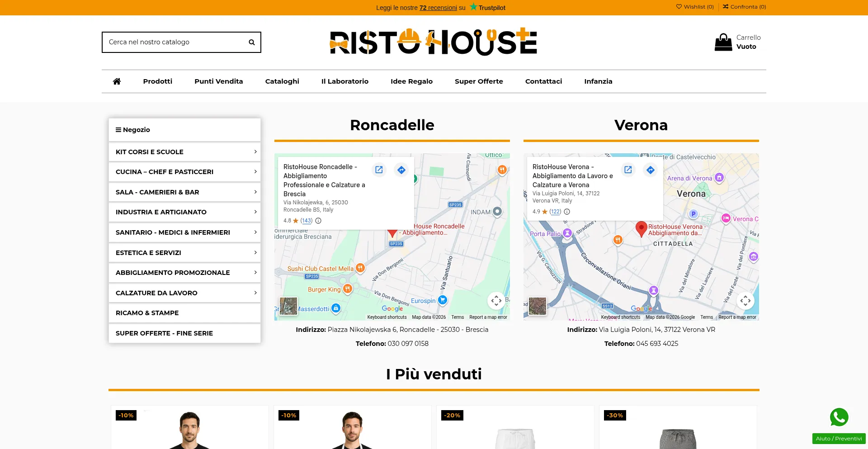Click the Confronta shuffle icon

coord(726,7)
